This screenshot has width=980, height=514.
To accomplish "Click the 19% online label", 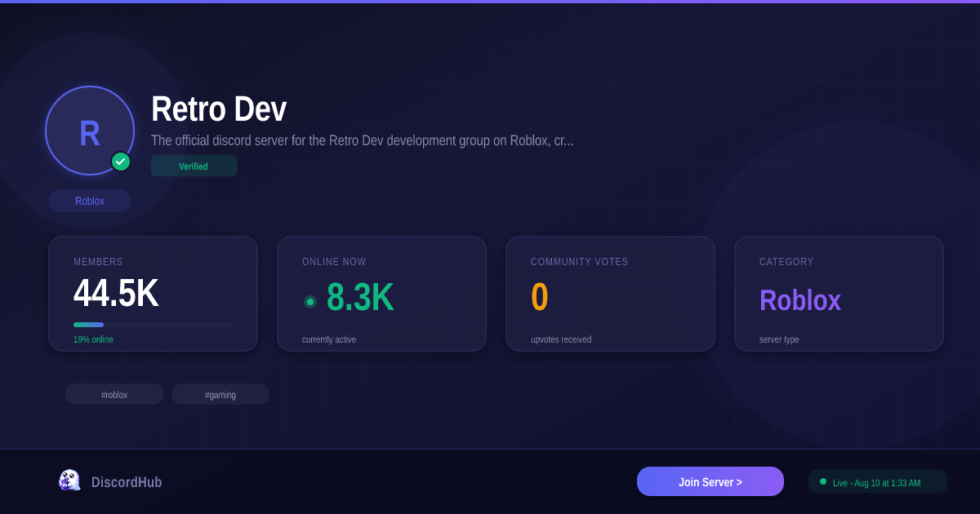I will (x=93, y=339).
